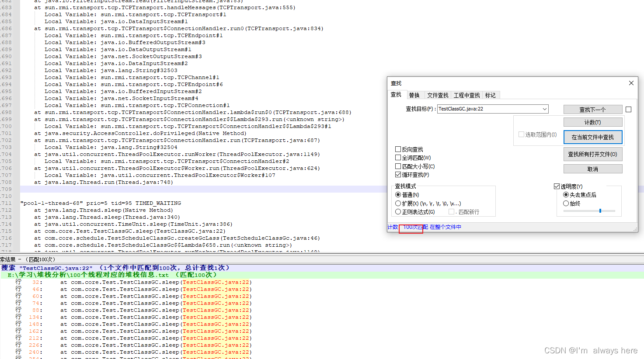Click the dialog's bottom-right resize grip
The image size is (644, 359).
pos(635,229)
